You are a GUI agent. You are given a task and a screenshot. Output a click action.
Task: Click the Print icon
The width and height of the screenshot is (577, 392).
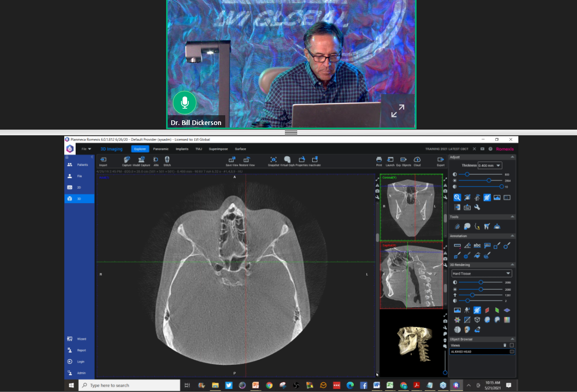coord(379,160)
